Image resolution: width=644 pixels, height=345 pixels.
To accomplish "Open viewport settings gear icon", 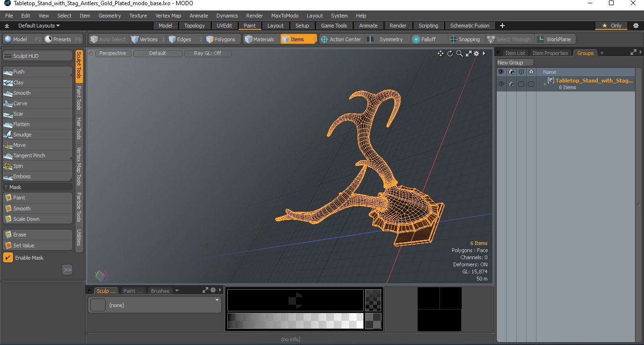I will click(476, 54).
